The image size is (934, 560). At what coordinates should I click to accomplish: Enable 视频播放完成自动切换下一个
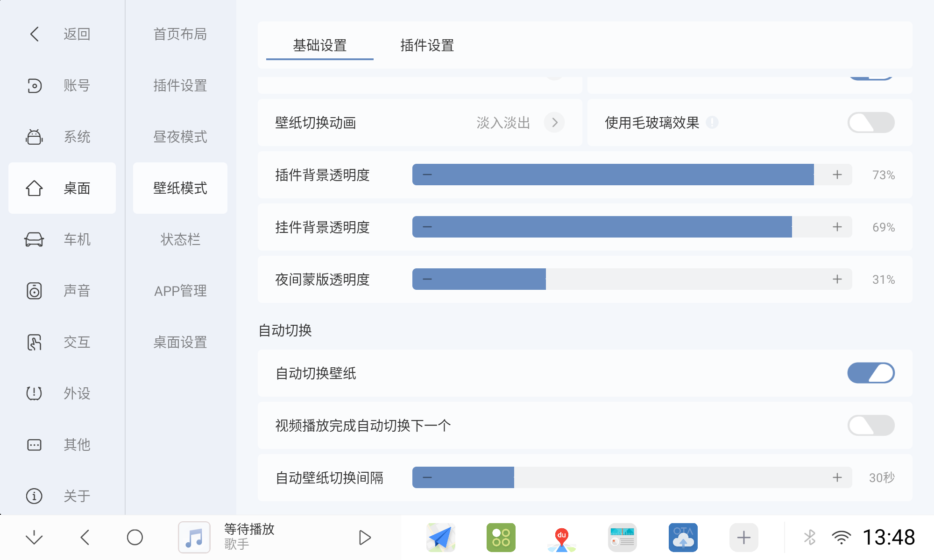click(x=871, y=425)
